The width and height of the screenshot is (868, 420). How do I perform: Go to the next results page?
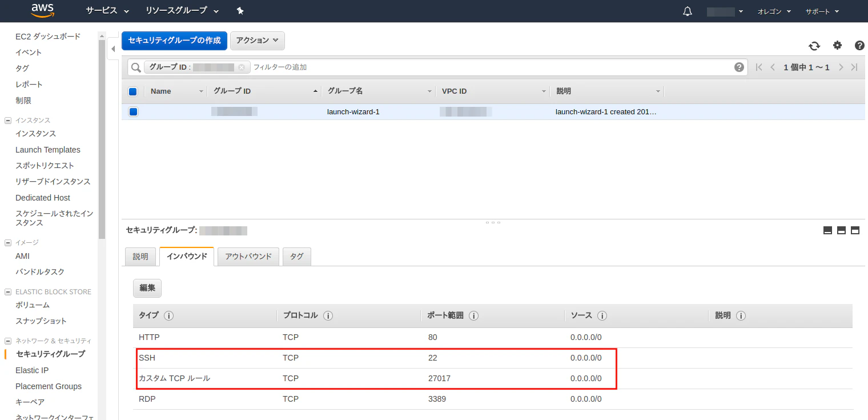[x=841, y=67]
